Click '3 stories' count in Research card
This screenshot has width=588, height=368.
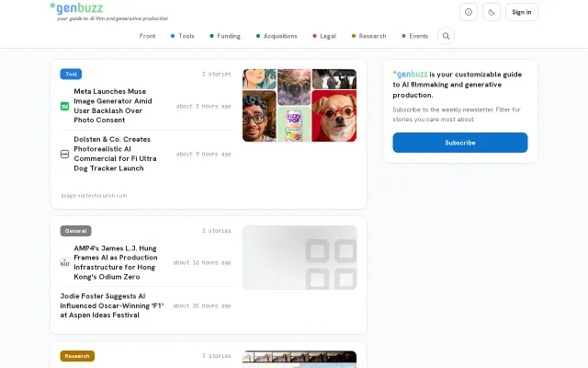(x=217, y=356)
